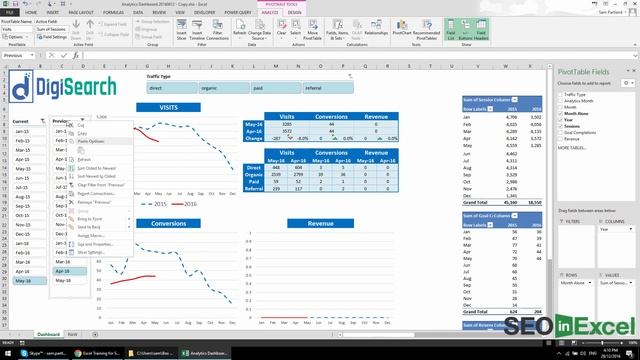Click Undo in the Quick Access Toolbar
The width and height of the screenshot is (640, 360).
[25, 4]
